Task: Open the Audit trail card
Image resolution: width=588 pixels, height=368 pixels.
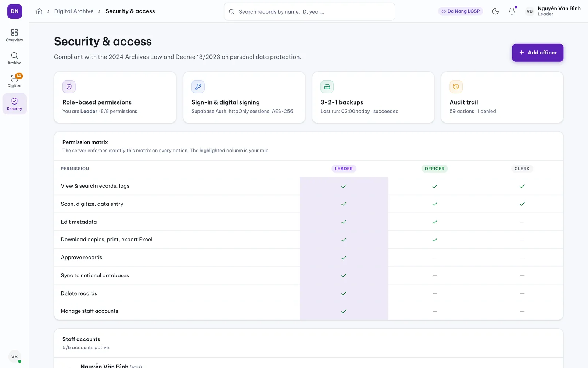Action: pyautogui.click(x=502, y=98)
